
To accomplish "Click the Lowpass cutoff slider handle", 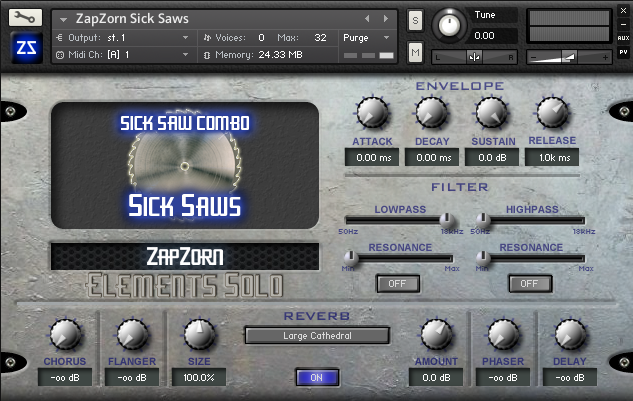I will coord(446,220).
